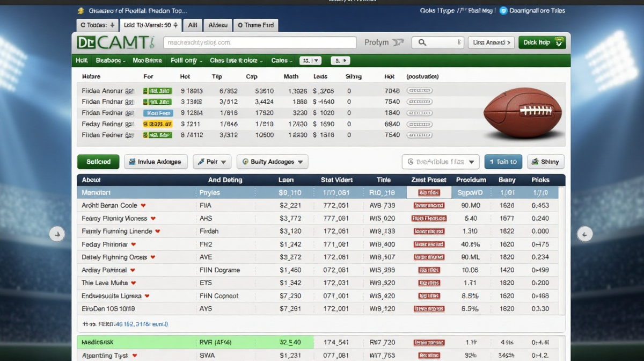The height and width of the screenshot is (361, 644).
Task: Click the magnifier icon in the search box
Action: point(422,42)
